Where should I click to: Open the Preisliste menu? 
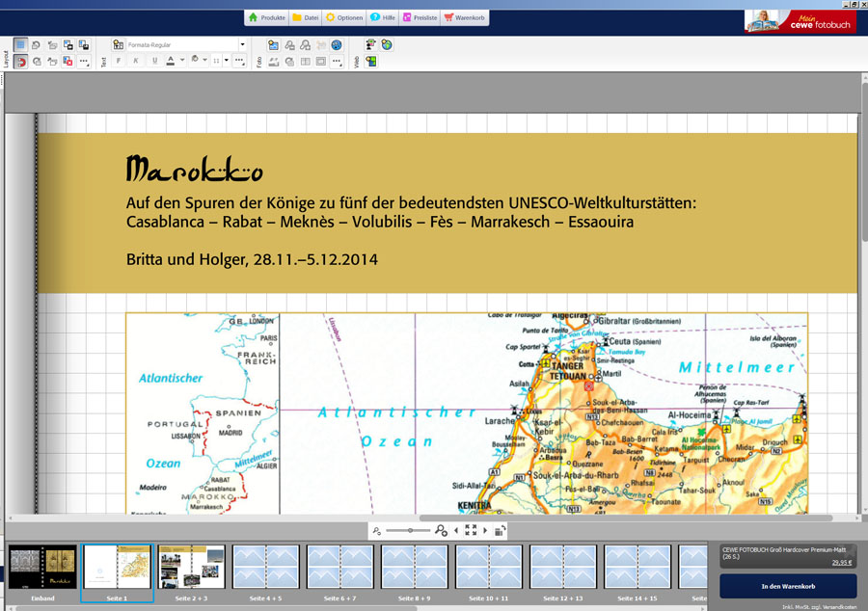420,17
